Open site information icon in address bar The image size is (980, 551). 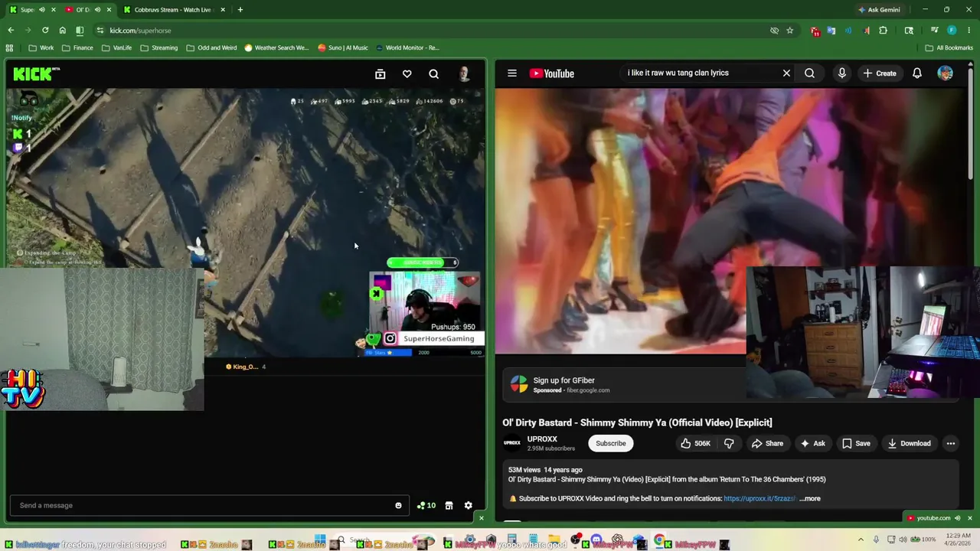[100, 31]
